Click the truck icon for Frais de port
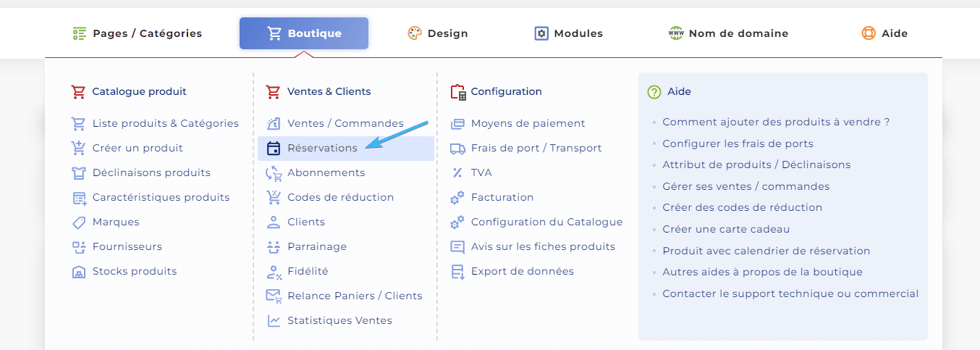 457,149
